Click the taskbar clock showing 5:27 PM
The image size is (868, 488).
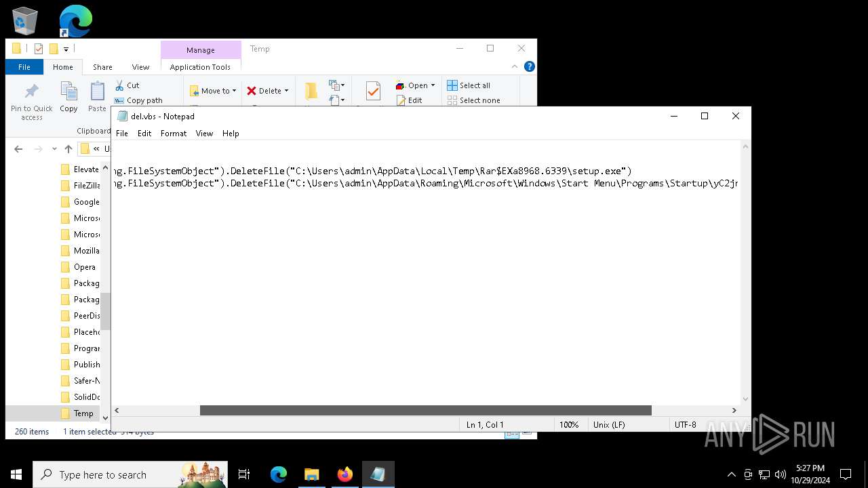810,474
